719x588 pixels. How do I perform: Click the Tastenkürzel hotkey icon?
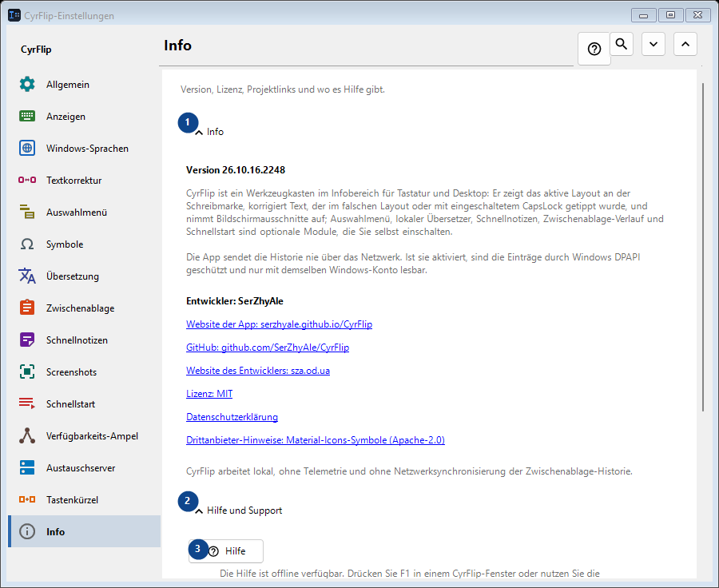27,499
